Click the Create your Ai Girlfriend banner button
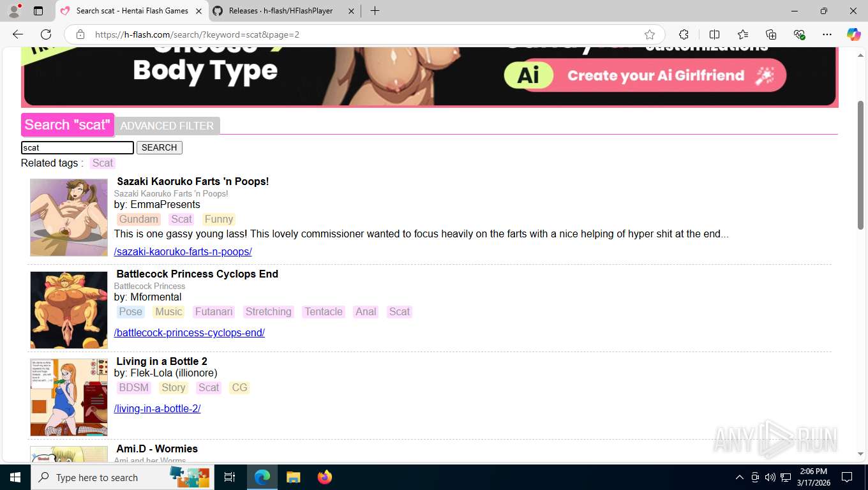This screenshot has width=868, height=490. pyautogui.click(x=645, y=76)
